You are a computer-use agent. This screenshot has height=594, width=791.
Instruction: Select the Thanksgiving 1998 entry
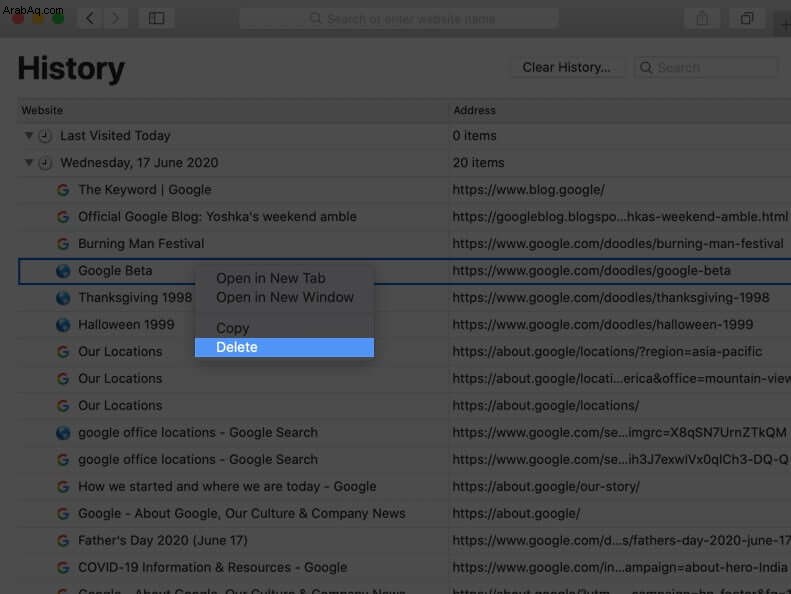coord(135,298)
